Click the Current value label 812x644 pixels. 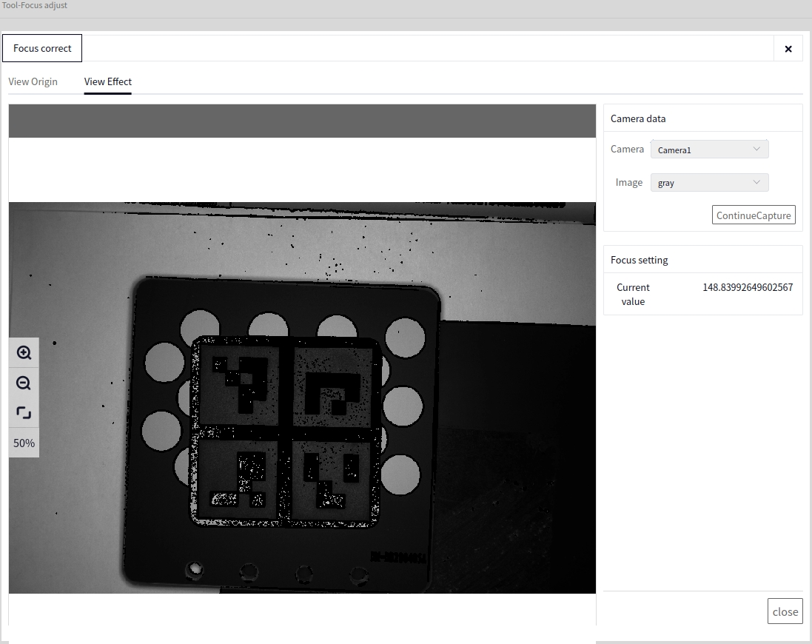[x=633, y=294]
